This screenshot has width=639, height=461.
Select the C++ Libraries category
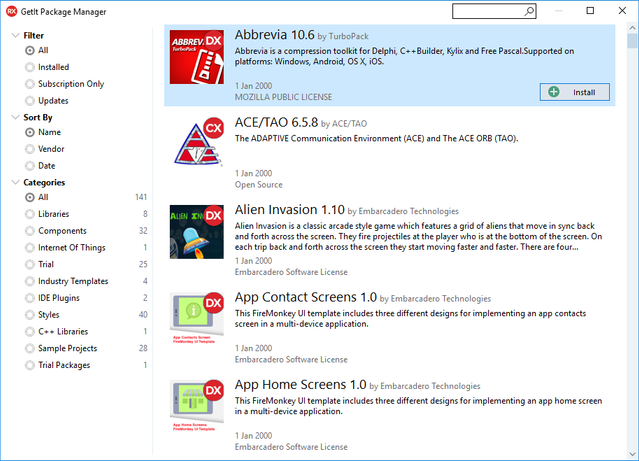[30, 332]
